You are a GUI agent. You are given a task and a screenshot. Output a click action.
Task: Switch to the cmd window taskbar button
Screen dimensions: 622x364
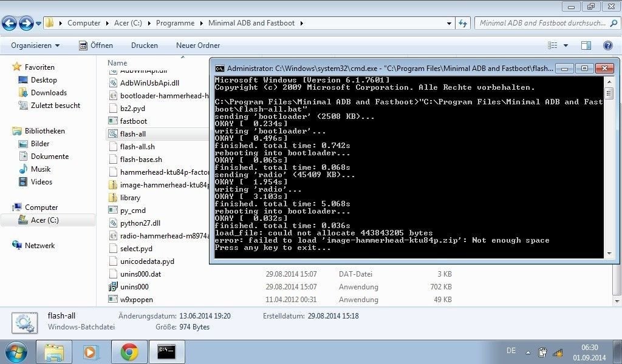click(166, 352)
